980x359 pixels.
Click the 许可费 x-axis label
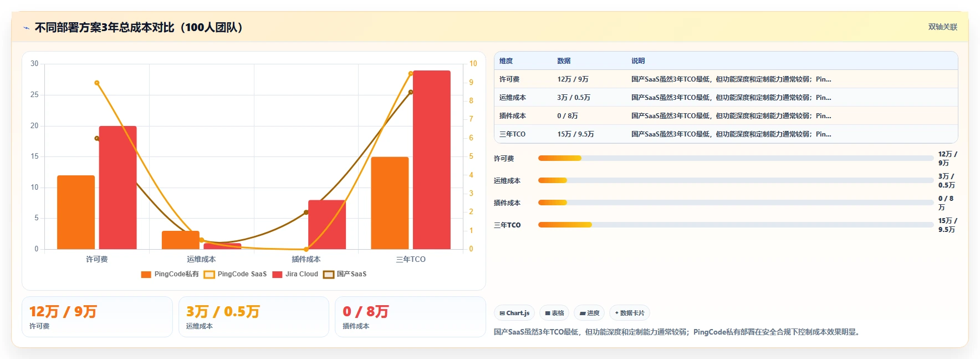coord(96,259)
